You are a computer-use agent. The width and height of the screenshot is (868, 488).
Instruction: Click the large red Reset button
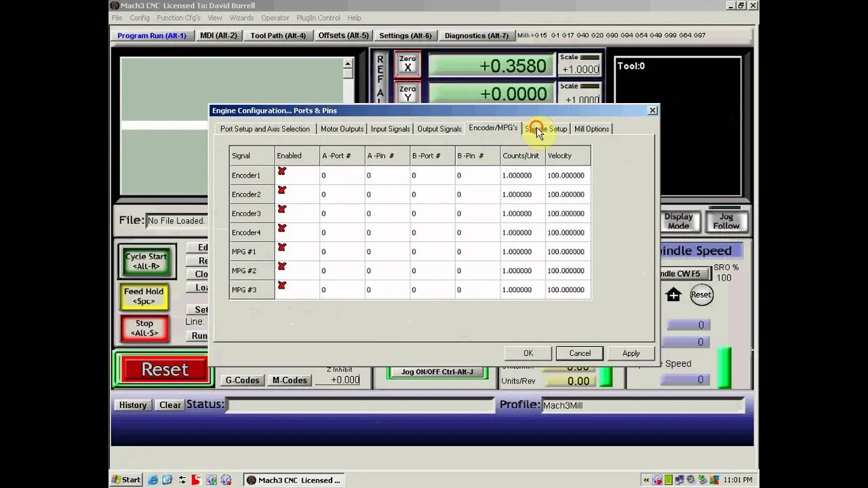pos(164,369)
